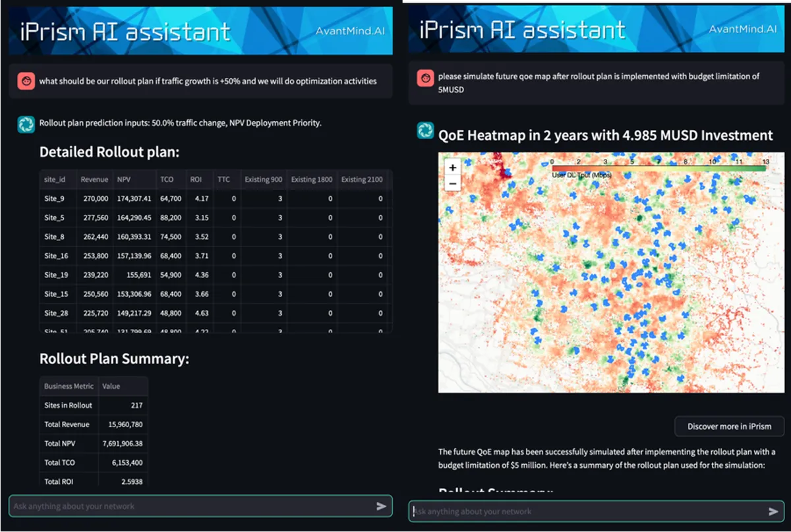This screenshot has height=532, width=791.
Task: Click the Discover more in iPrism button
Action: (x=729, y=427)
